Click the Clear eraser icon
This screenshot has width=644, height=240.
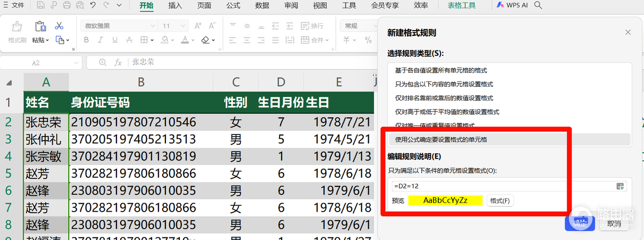206,40
